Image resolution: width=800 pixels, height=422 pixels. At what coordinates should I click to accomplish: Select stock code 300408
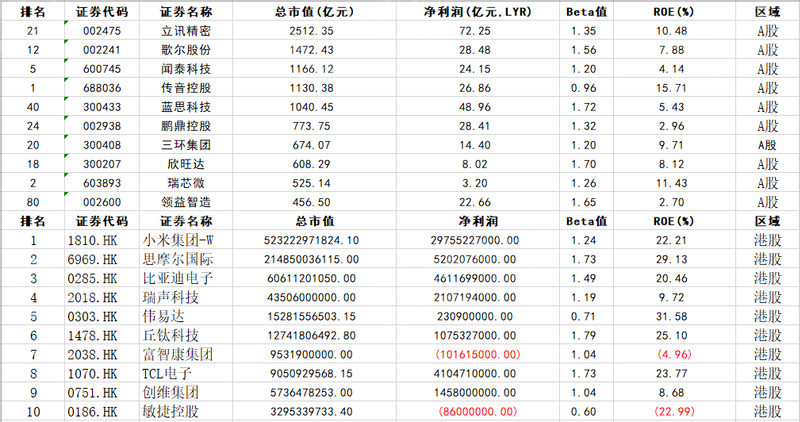102,145
